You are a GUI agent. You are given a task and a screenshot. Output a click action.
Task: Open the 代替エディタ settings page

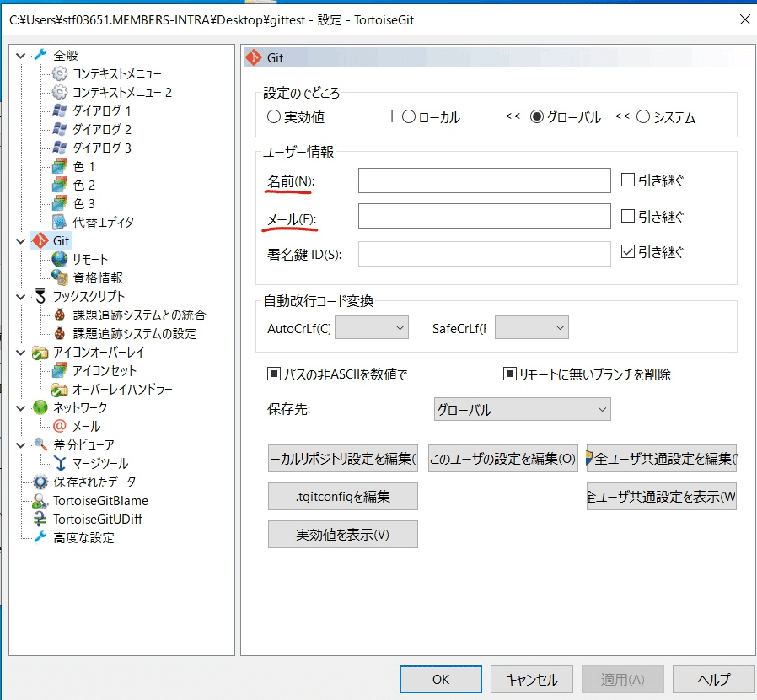pos(104,222)
